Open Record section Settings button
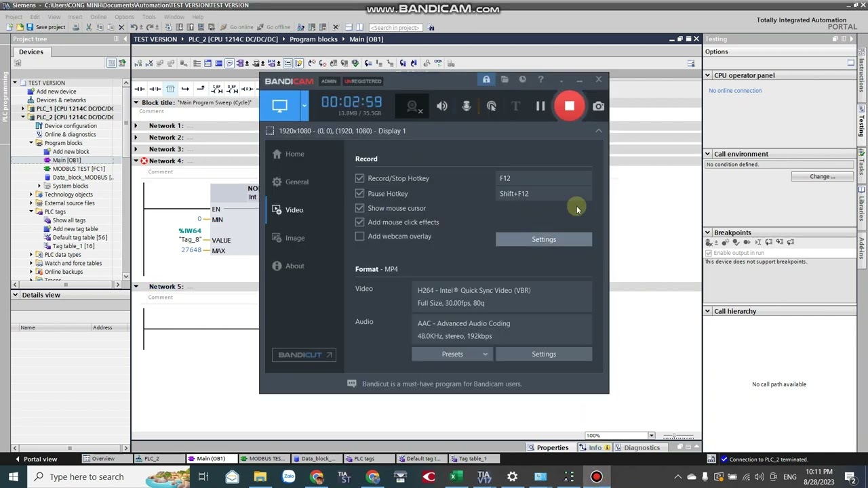868x488 pixels. pyautogui.click(x=544, y=239)
